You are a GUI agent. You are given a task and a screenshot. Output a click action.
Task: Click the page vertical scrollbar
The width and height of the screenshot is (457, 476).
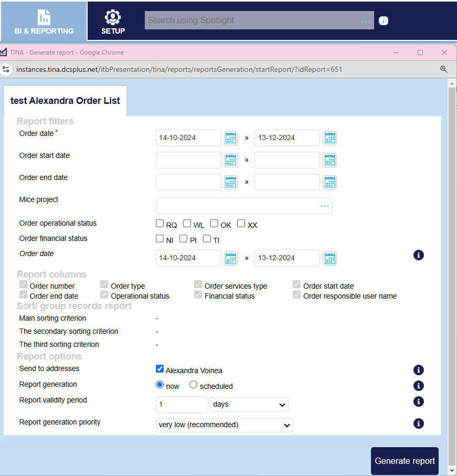coord(452,262)
